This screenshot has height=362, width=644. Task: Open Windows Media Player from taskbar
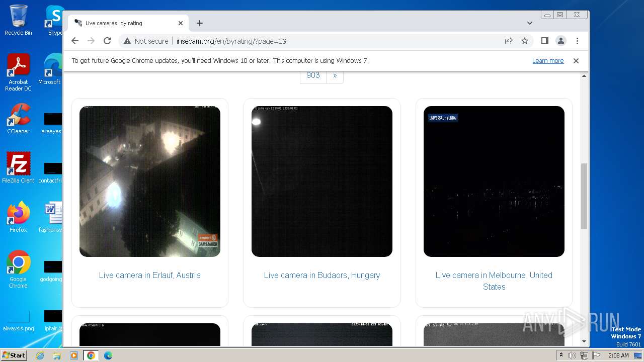coord(74,355)
